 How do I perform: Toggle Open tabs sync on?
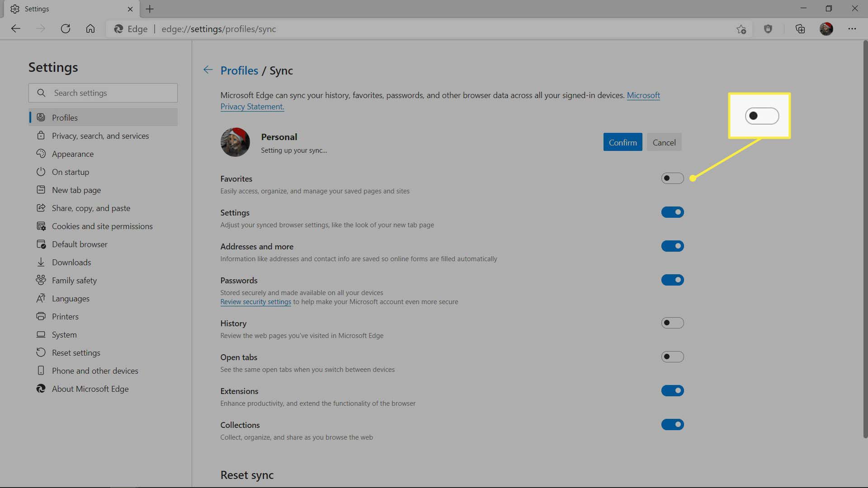[672, 357]
